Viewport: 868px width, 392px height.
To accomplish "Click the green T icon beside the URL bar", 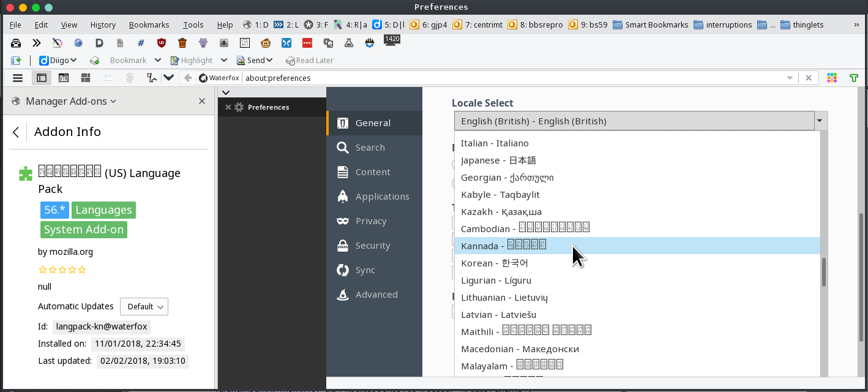I will tap(854, 78).
